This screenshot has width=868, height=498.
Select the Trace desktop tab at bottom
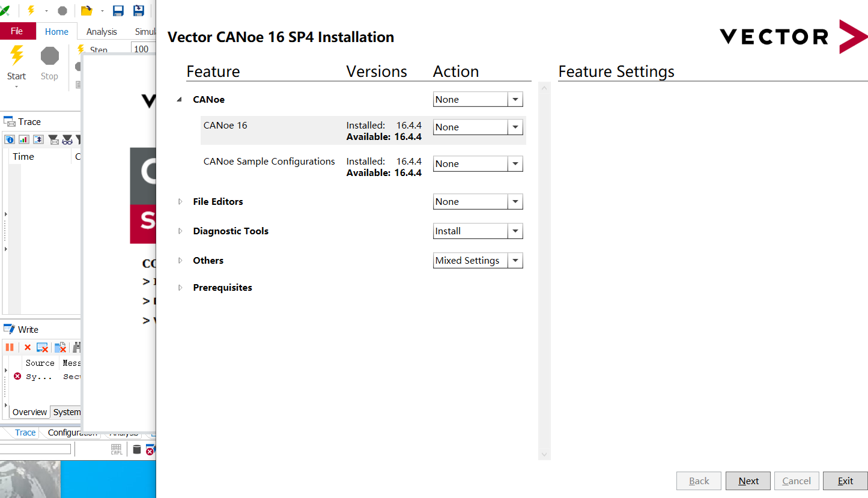click(25, 433)
